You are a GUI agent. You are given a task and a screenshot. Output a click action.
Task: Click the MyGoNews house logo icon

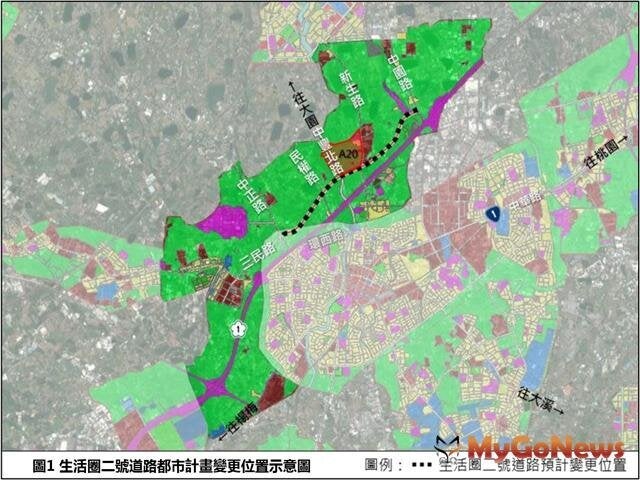(451, 447)
